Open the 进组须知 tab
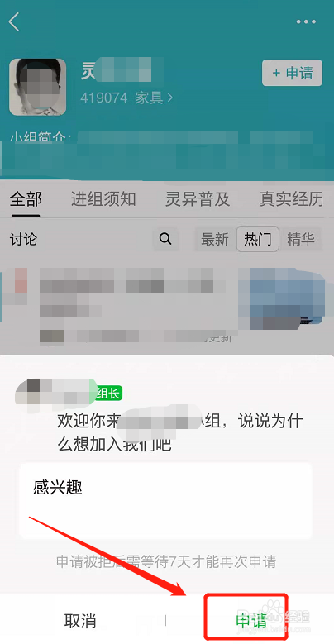Screen dimensions: 334x644 (x=103, y=199)
